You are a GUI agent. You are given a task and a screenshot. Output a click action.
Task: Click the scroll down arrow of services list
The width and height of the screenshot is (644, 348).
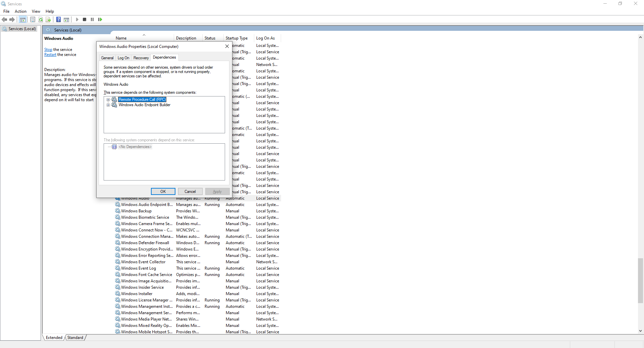coord(640,331)
